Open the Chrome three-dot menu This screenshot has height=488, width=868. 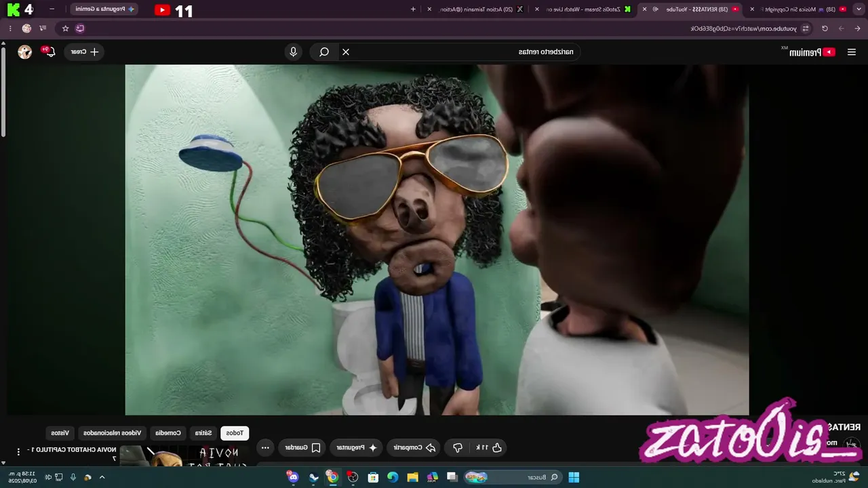10,28
